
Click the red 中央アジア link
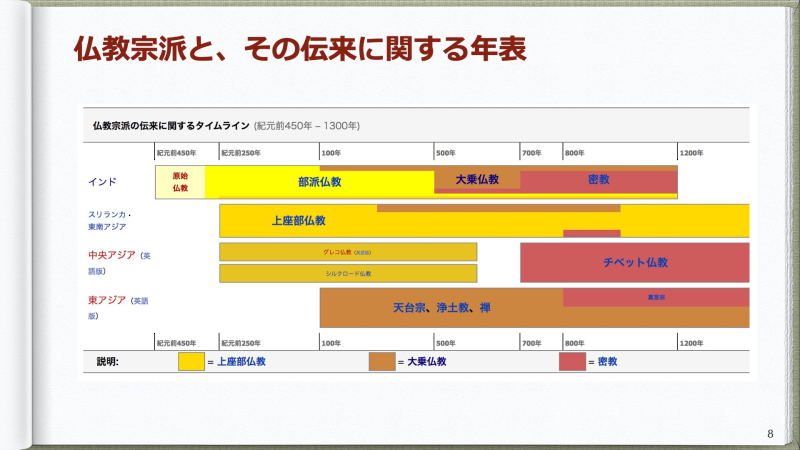111,256
